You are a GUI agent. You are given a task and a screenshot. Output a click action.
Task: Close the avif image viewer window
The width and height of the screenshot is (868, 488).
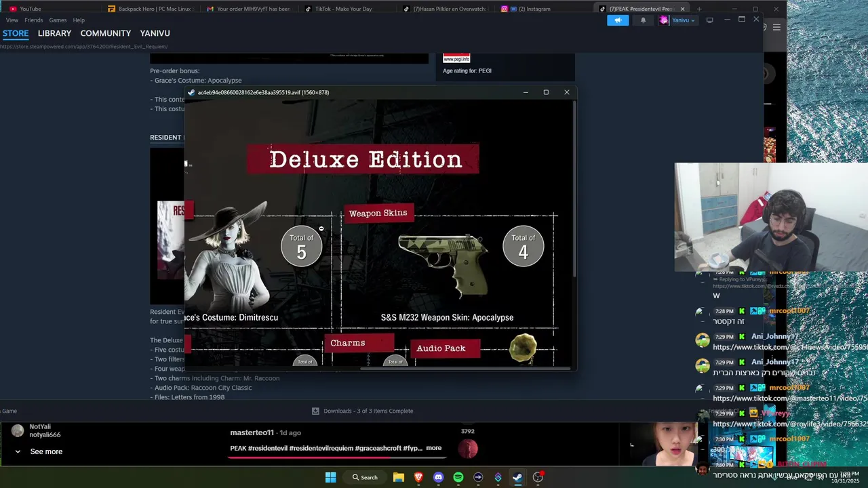(567, 92)
